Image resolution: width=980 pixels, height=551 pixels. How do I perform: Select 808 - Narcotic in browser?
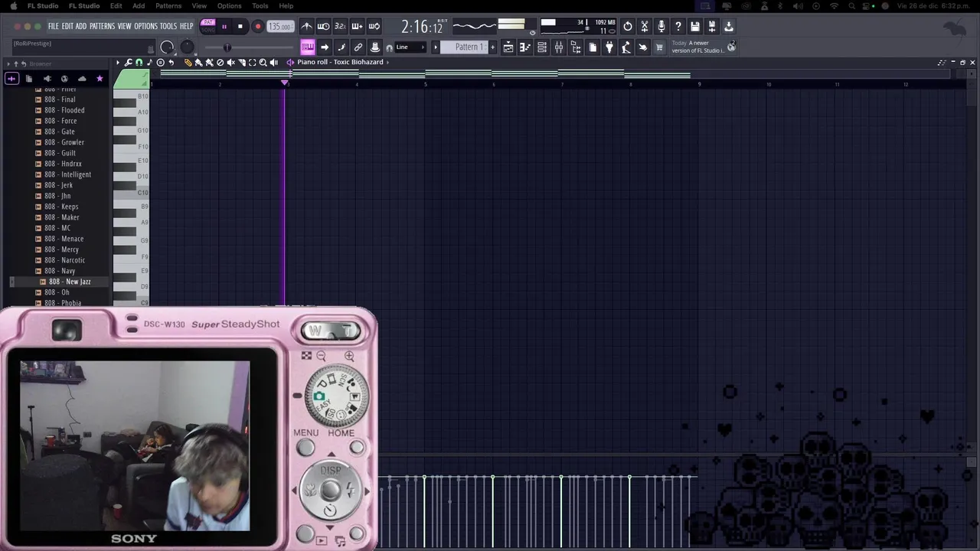pos(64,260)
